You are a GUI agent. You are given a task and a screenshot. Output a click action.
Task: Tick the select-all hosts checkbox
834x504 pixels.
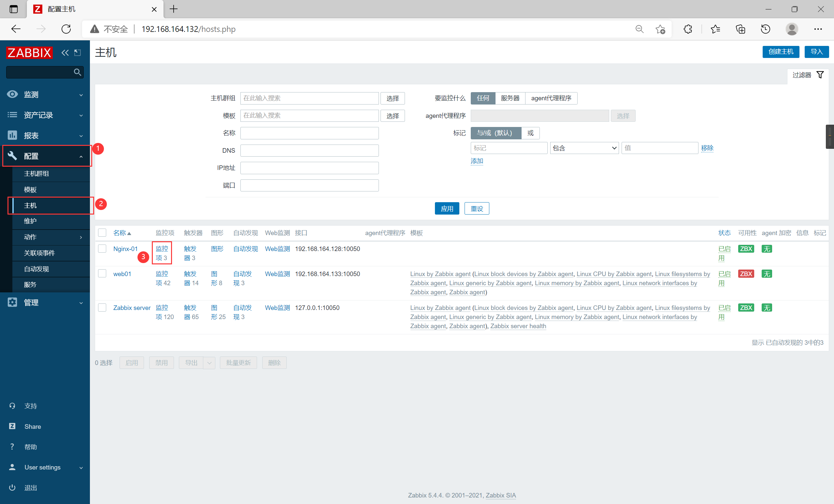pyautogui.click(x=102, y=233)
